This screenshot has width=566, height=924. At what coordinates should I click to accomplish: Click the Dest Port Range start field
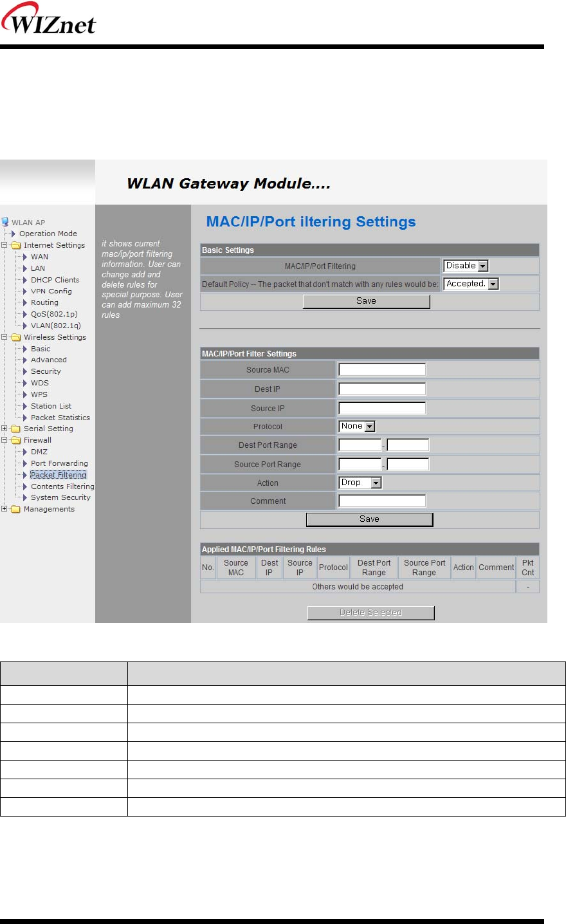360,445
